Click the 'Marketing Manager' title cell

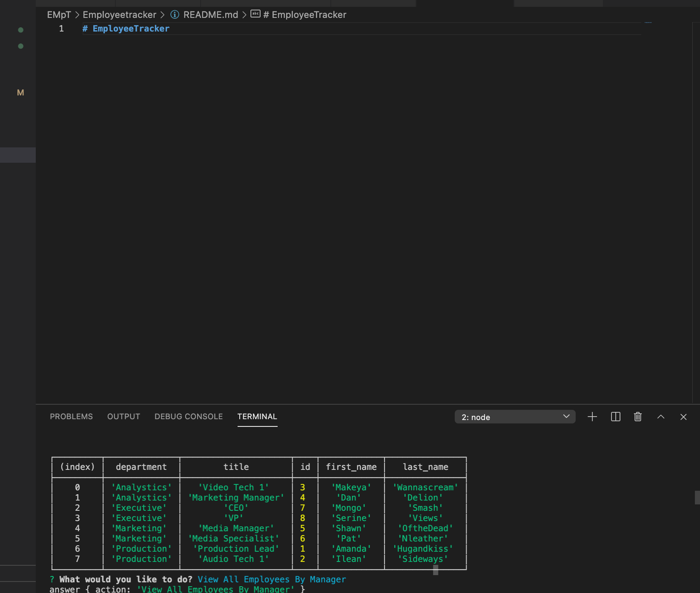[x=236, y=498]
